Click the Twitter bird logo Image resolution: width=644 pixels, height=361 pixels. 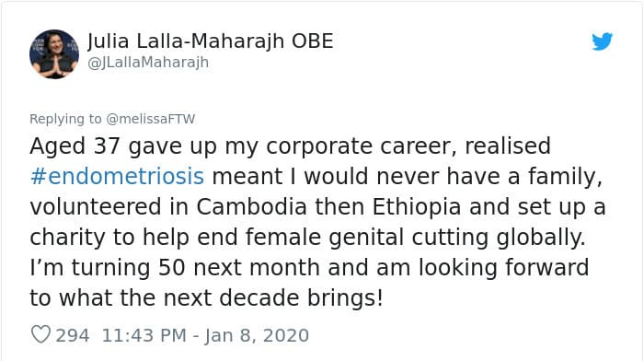pos(602,41)
